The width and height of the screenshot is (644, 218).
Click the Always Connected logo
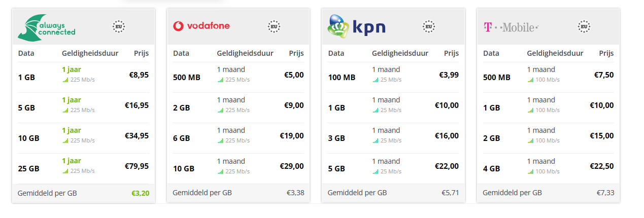[x=46, y=27]
